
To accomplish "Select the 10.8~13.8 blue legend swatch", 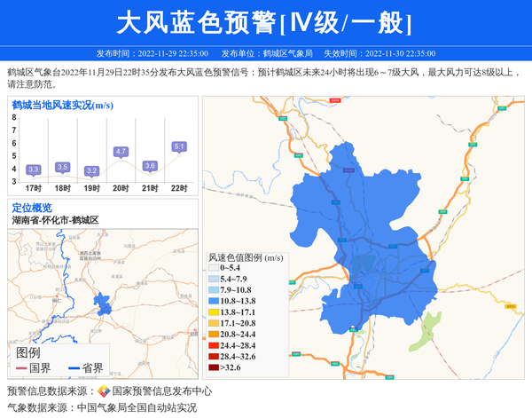I will coord(213,303).
